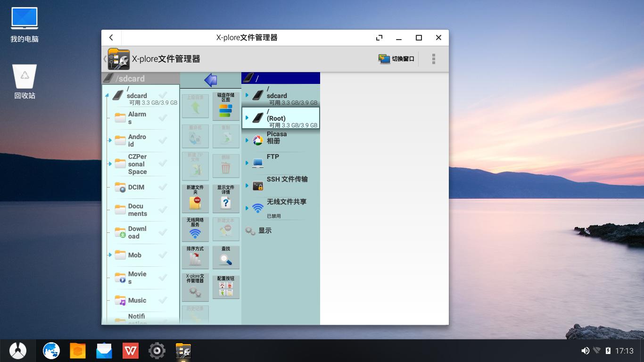The width and height of the screenshot is (644, 362).
Task: Click the X-plore app logo in header
Action: click(119, 59)
